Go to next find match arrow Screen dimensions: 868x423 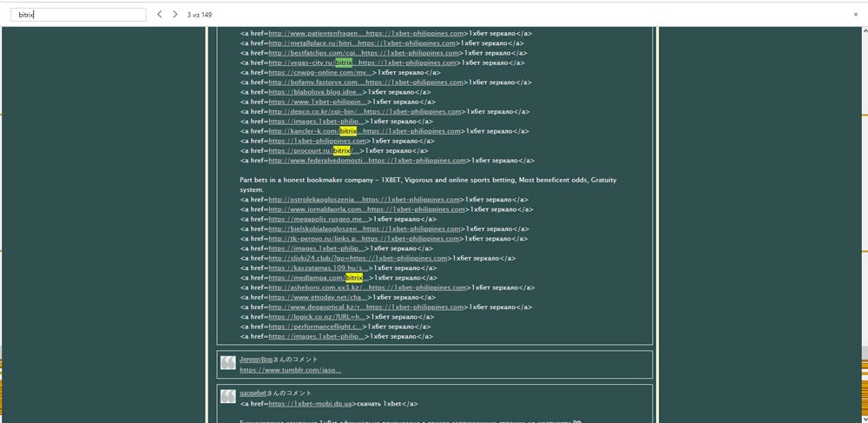(x=175, y=15)
